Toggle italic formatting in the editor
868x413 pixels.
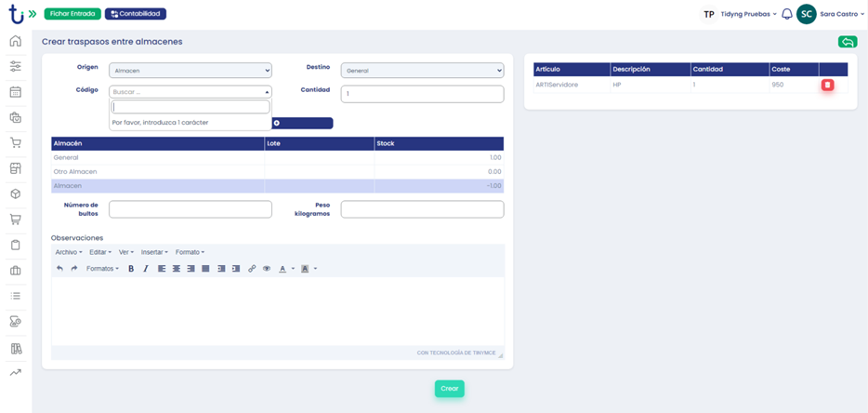[x=146, y=269]
